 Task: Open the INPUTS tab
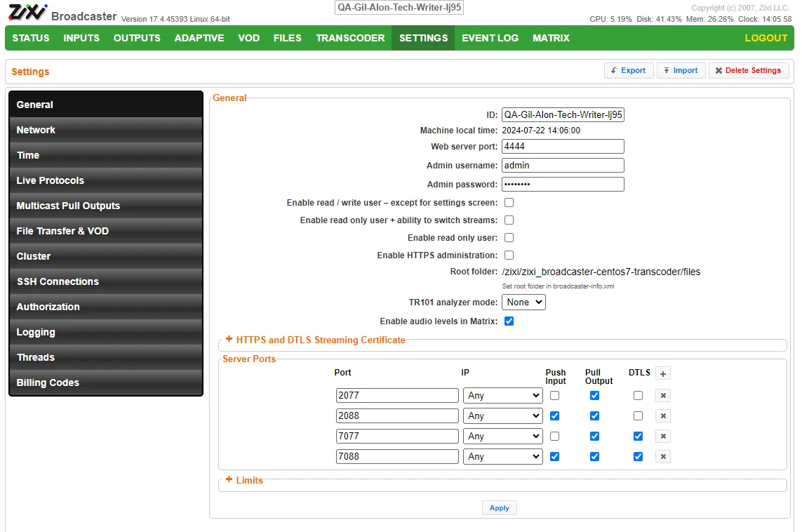[81, 38]
